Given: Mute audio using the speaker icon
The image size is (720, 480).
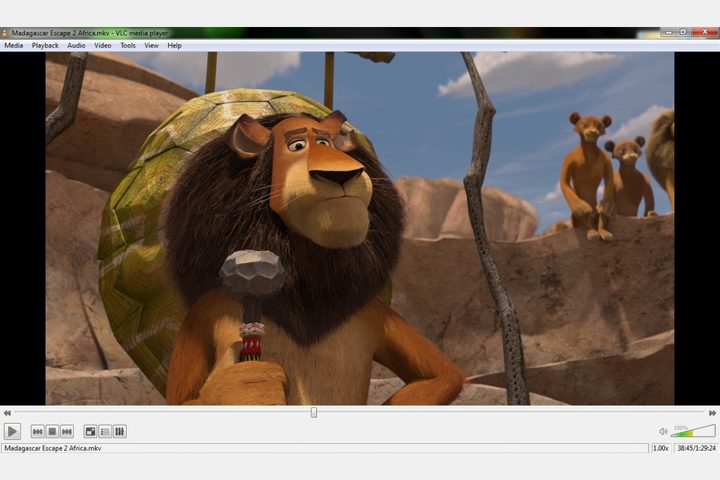Looking at the screenshot, I should point(662,432).
